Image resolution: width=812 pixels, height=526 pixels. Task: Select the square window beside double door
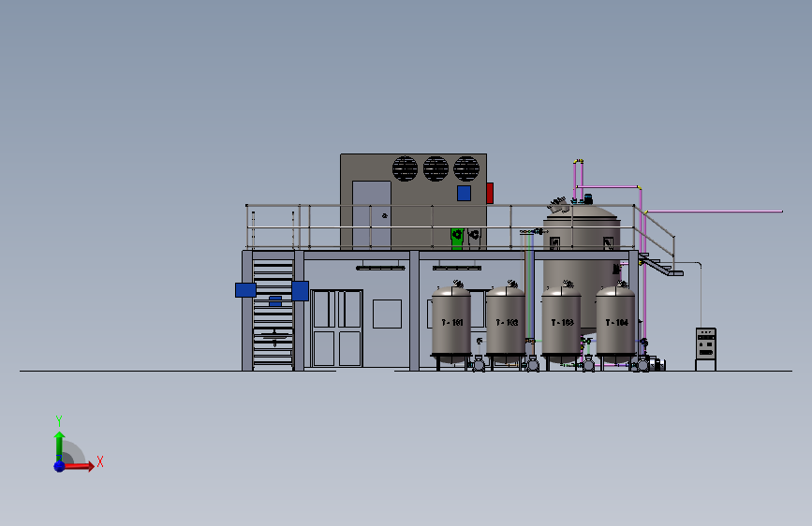[388, 314]
